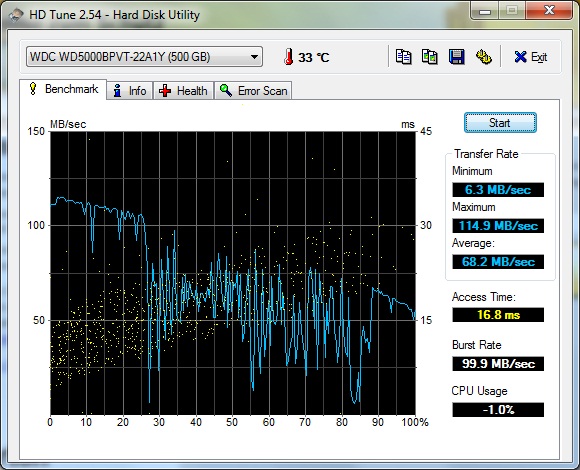Maximize the HD Tune window
The height and width of the screenshot is (470, 580).
pos(512,10)
